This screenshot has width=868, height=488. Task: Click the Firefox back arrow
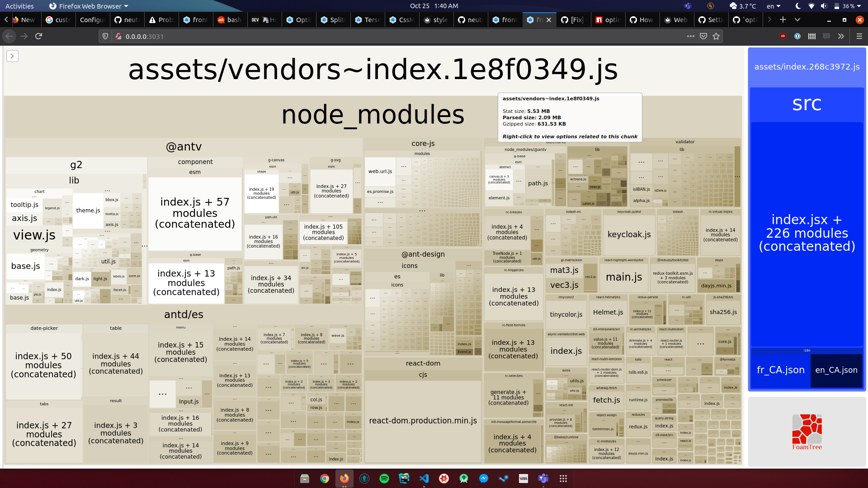point(9,36)
